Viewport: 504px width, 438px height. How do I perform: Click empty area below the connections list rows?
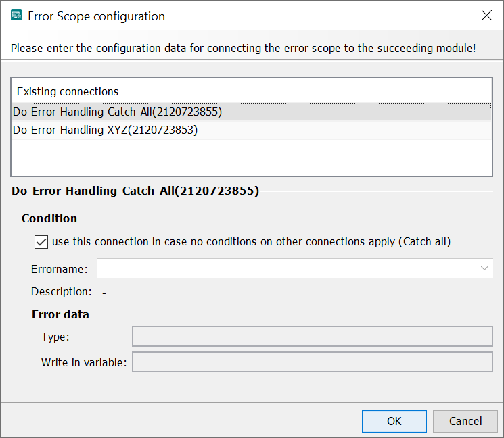pos(252,158)
